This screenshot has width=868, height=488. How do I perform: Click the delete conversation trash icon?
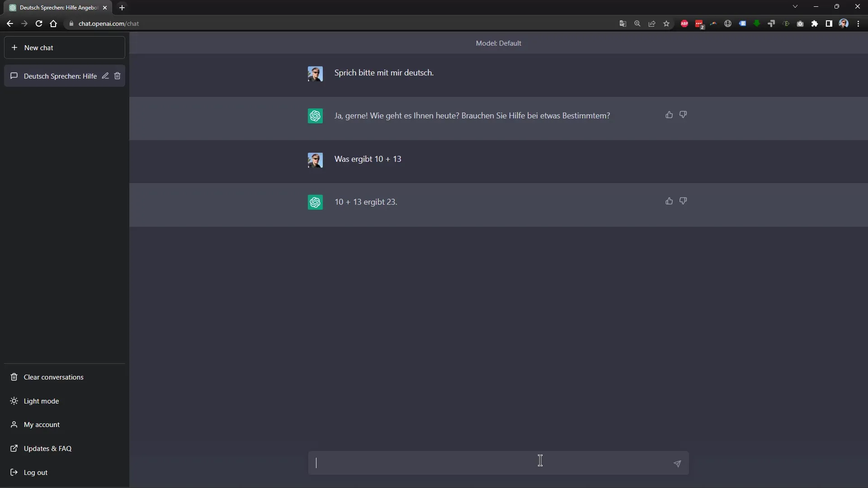click(x=118, y=75)
